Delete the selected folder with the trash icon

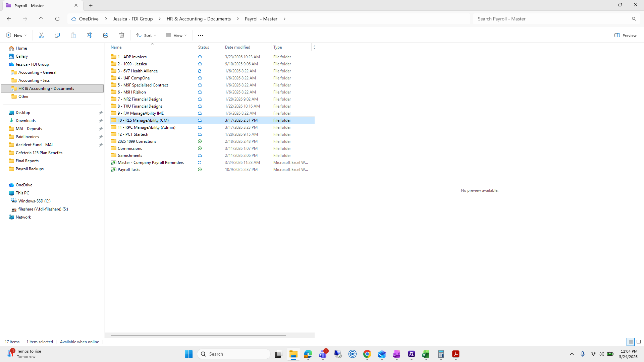click(x=121, y=35)
